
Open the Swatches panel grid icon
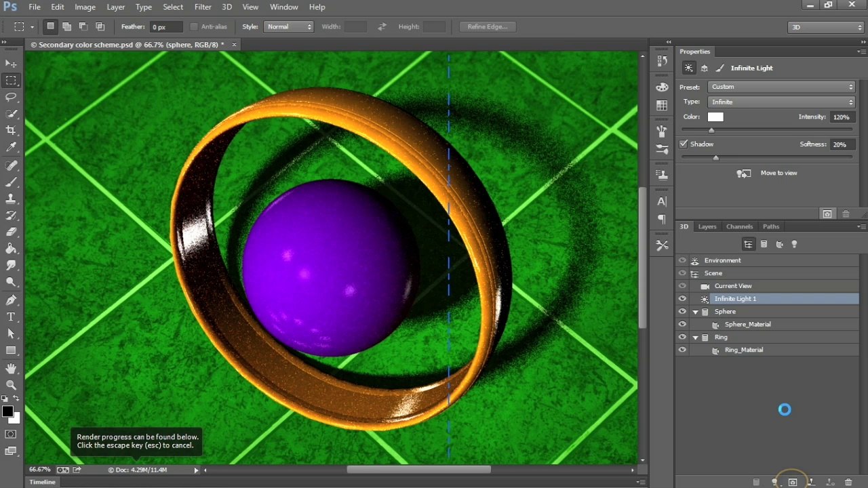662,106
